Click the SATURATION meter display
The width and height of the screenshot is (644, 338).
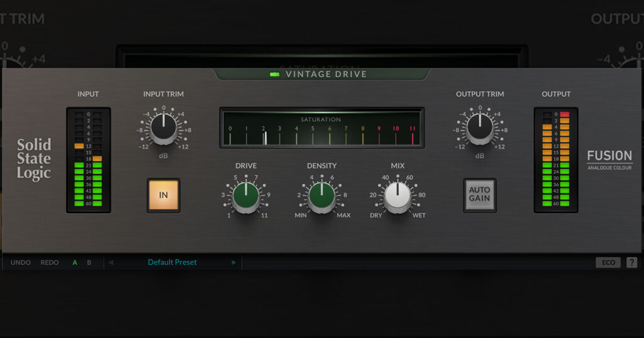point(322,128)
